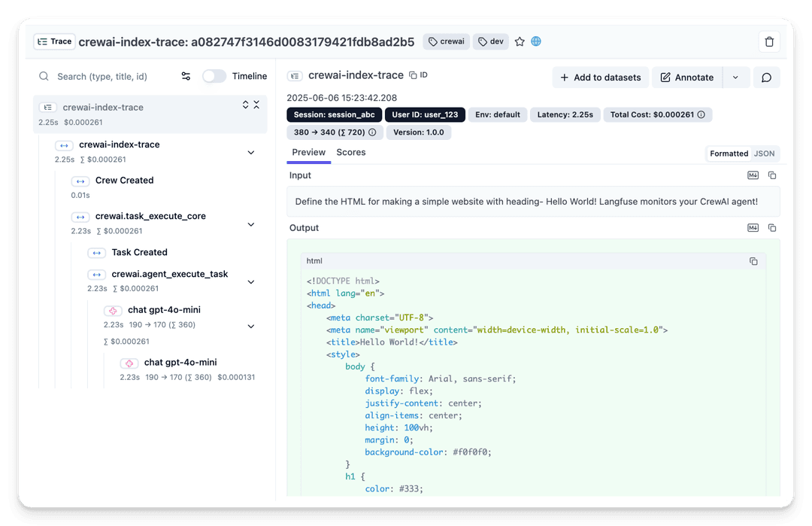The height and width of the screenshot is (526, 812).
Task: Open the filter settings icon by search
Action: [x=186, y=76]
